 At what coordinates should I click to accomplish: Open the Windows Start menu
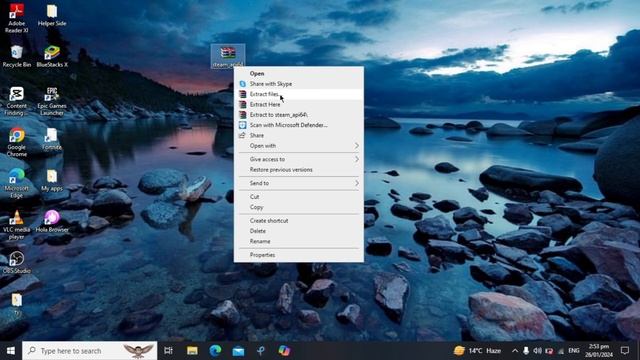pyautogui.click(x=11, y=351)
